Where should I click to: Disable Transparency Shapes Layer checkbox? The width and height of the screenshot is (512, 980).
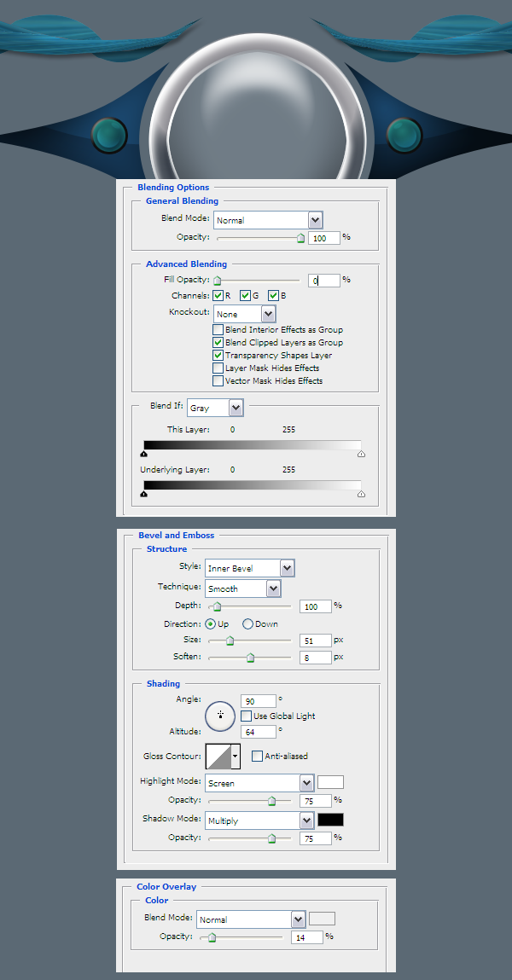coord(218,355)
